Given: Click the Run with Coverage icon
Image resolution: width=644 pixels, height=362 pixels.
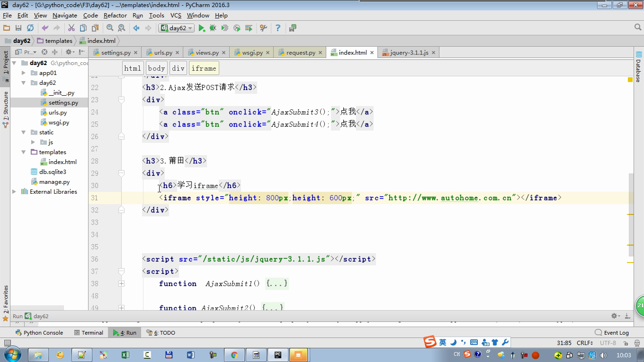Looking at the screenshot, I should pos(225,28).
